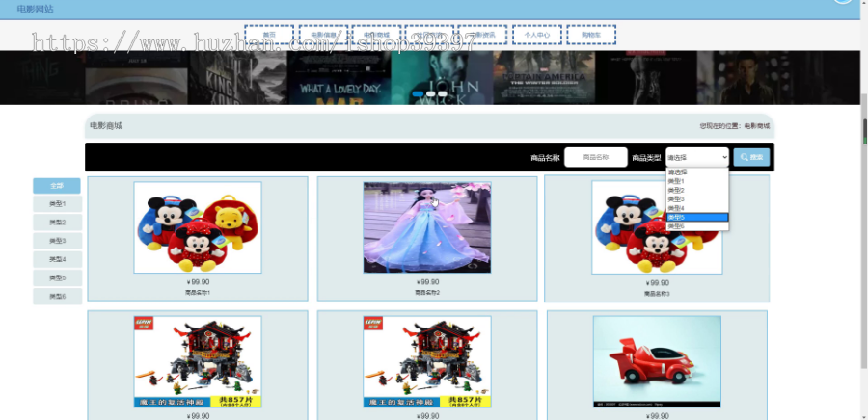The height and width of the screenshot is (420, 868).
Task: Open Mickey plush image of 商品名称1
Action: 198,227
